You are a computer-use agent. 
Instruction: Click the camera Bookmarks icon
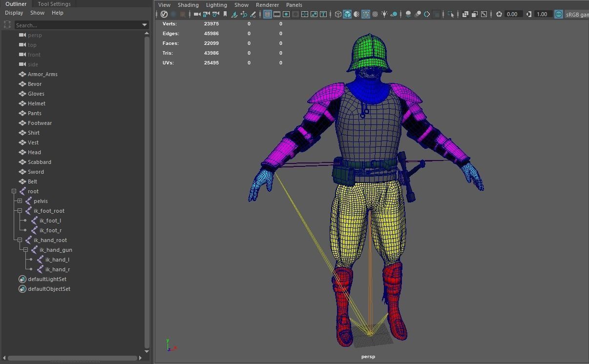225,14
